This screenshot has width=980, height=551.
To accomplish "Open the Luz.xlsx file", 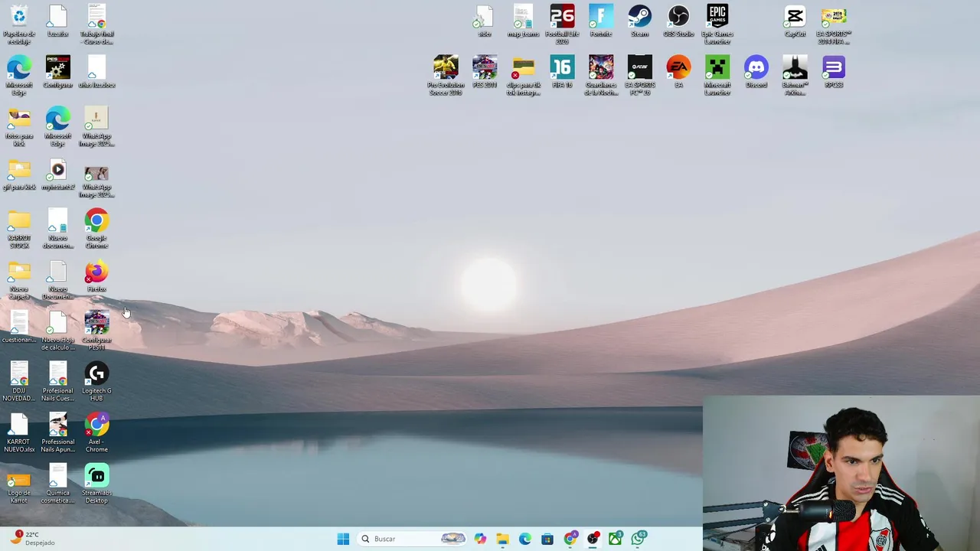I will click(57, 21).
